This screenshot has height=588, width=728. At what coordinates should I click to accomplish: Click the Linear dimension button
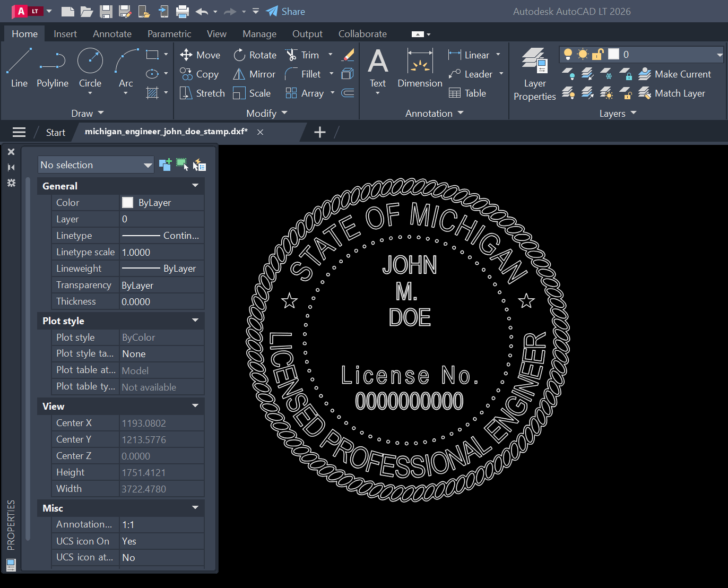469,55
